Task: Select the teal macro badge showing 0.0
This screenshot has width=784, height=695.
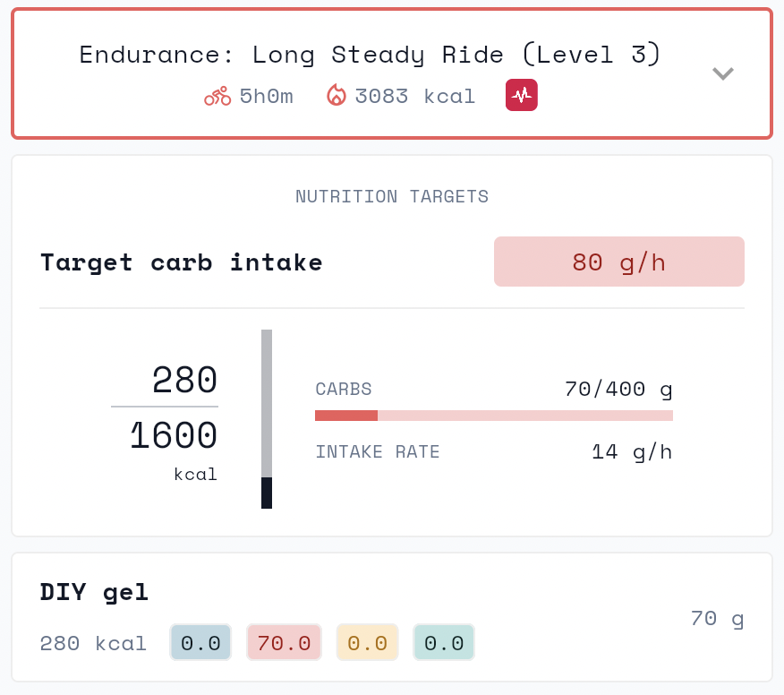Action: point(444,642)
